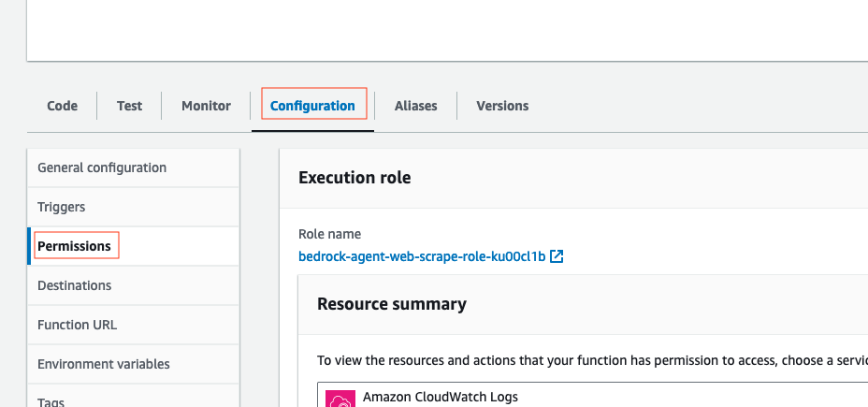Image resolution: width=868 pixels, height=407 pixels.
Task: Open the Monitor tab
Action: tap(206, 106)
